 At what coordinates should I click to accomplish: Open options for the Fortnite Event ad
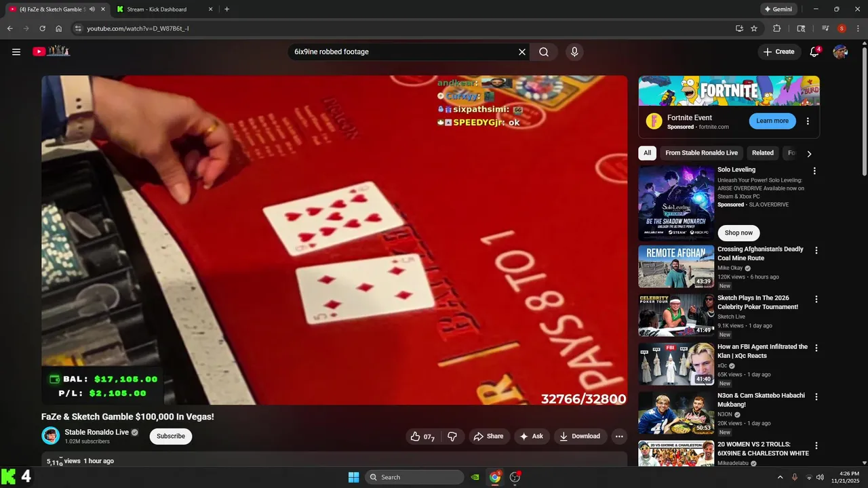(808, 121)
